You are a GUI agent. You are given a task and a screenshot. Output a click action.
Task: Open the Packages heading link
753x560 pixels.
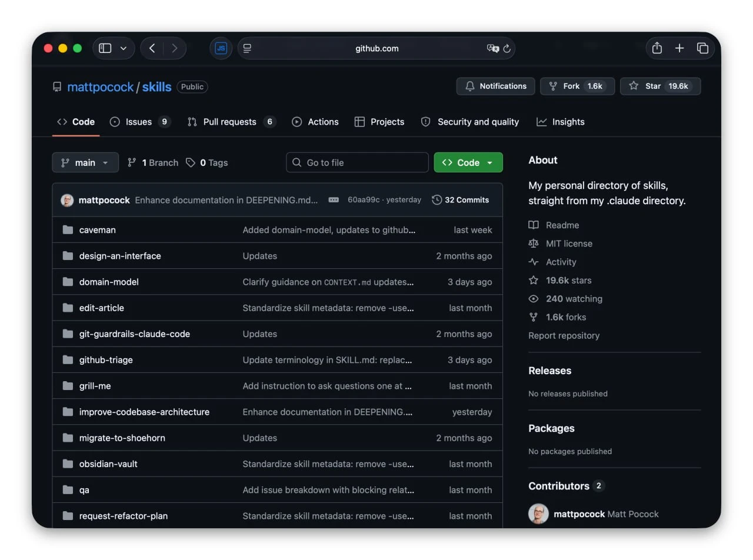pyautogui.click(x=551, y=428)
